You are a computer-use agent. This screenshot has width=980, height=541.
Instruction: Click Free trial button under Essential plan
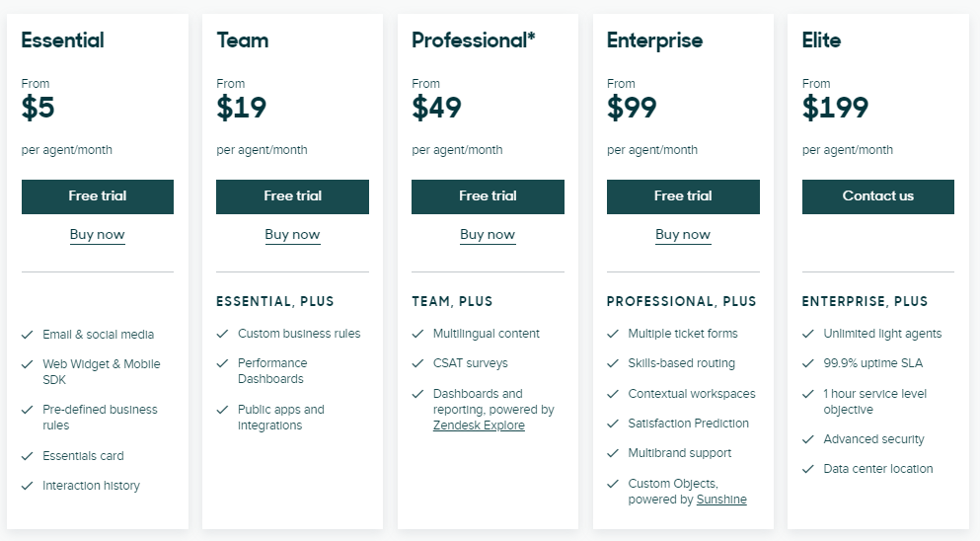point(98,196)
